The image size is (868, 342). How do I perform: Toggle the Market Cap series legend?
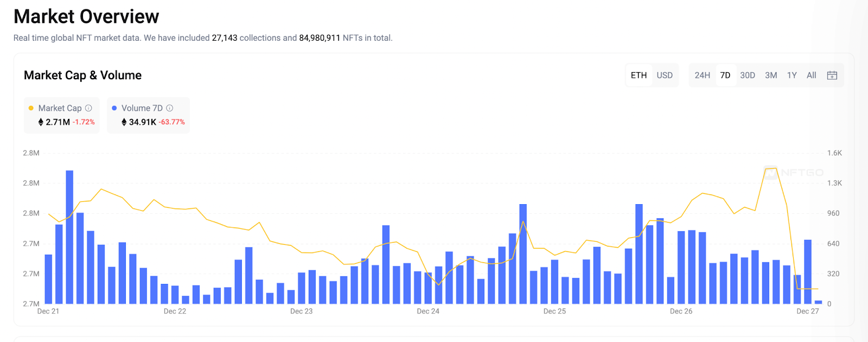pos(60,108)
